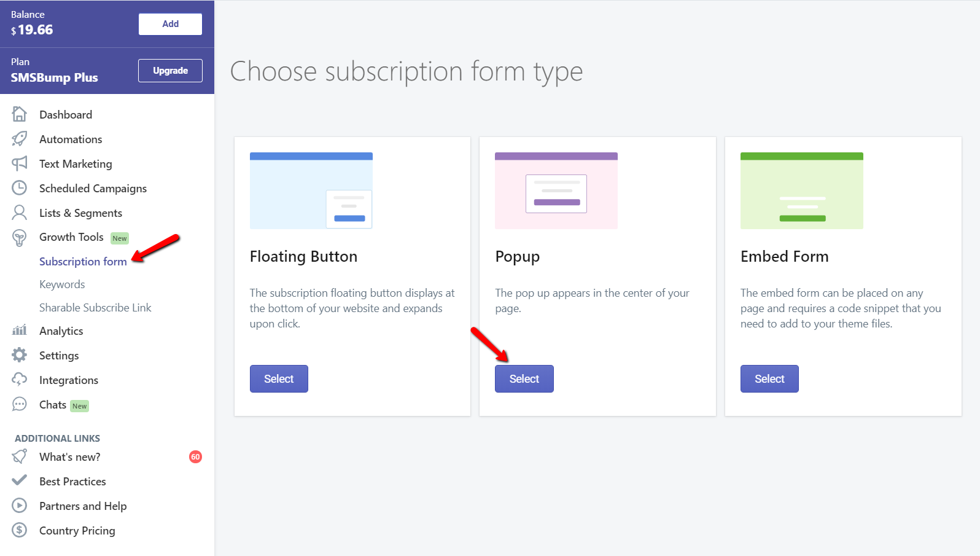Click the Growth Tools lightbulb icon
The height and width of the screenshot is (556, 980).
pos(20,238)
